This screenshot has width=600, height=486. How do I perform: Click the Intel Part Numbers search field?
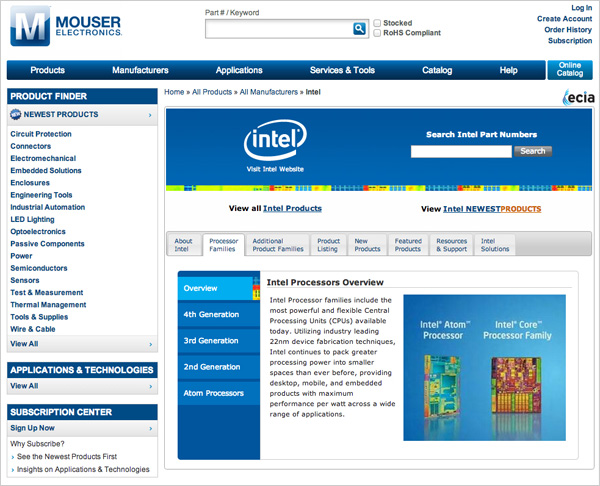(461, 152)
